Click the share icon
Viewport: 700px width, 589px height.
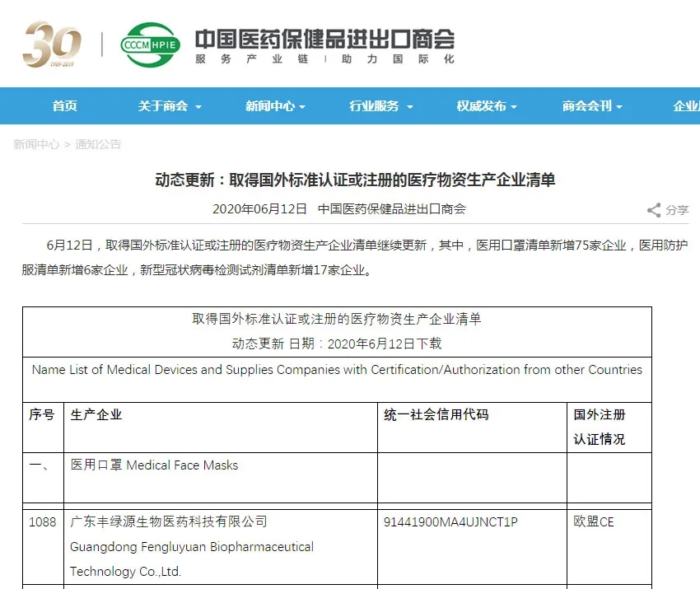[654, 210]
